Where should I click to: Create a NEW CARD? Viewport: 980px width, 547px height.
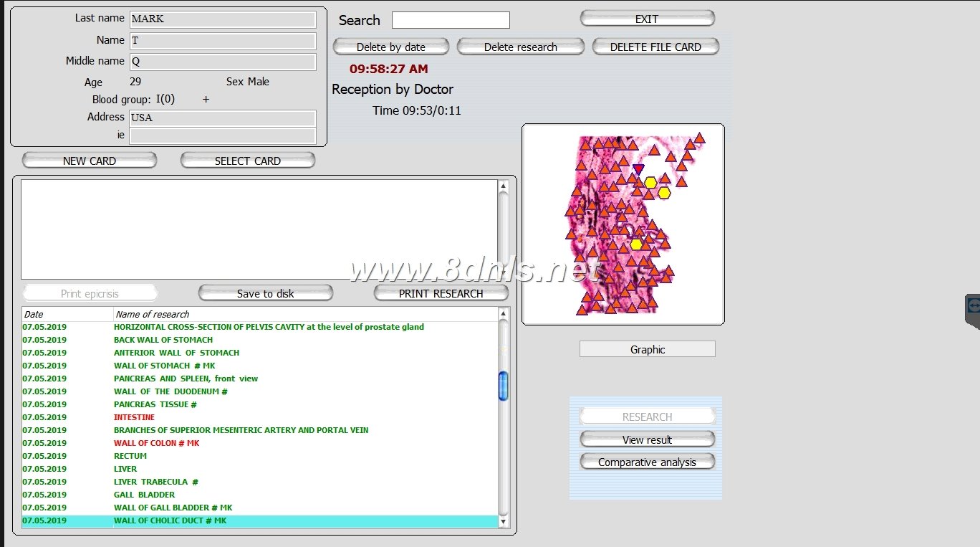click(89, 160)
